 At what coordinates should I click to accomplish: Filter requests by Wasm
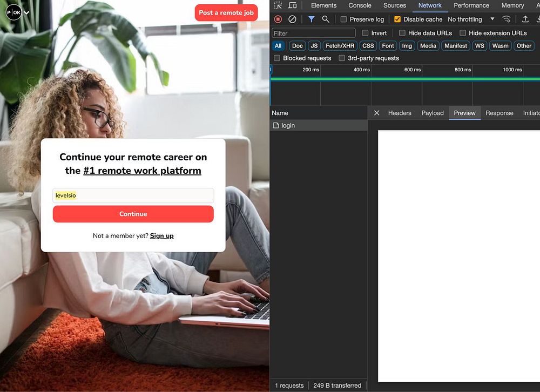(x=500, y=46)
